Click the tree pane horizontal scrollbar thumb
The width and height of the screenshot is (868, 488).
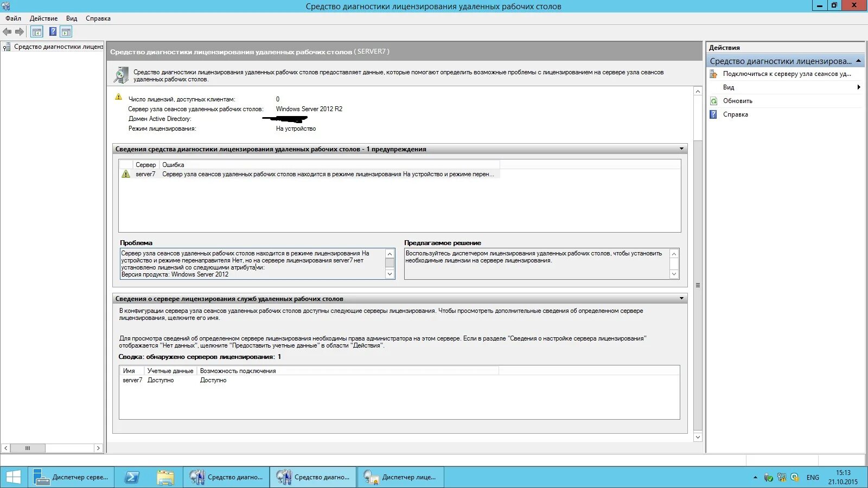pyautogui.click(x=27, y=448)
